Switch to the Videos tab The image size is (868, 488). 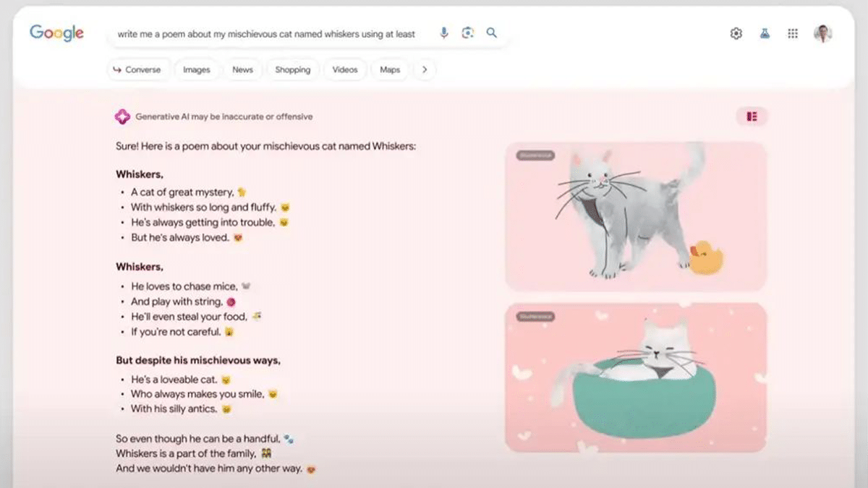[345, 70]
